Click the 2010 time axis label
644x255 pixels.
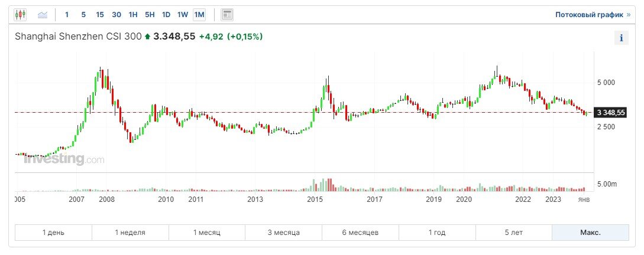click(166, 200)
